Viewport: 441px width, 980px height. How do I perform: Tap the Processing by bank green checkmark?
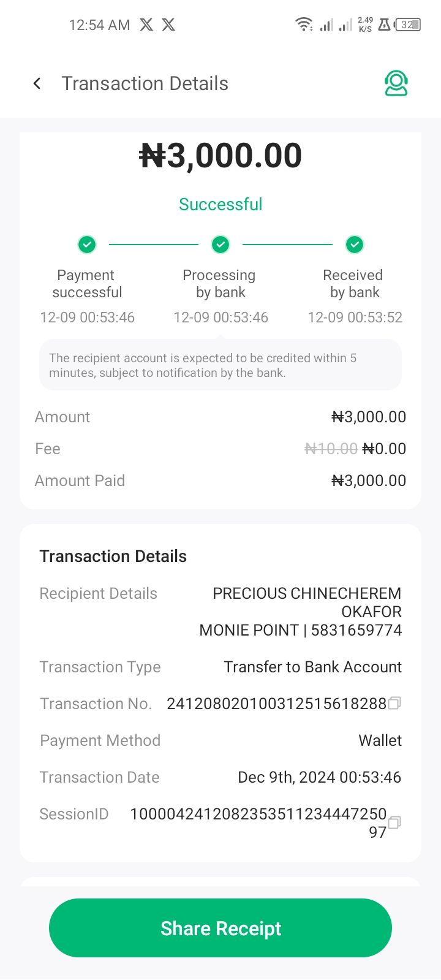coord(221,245)
